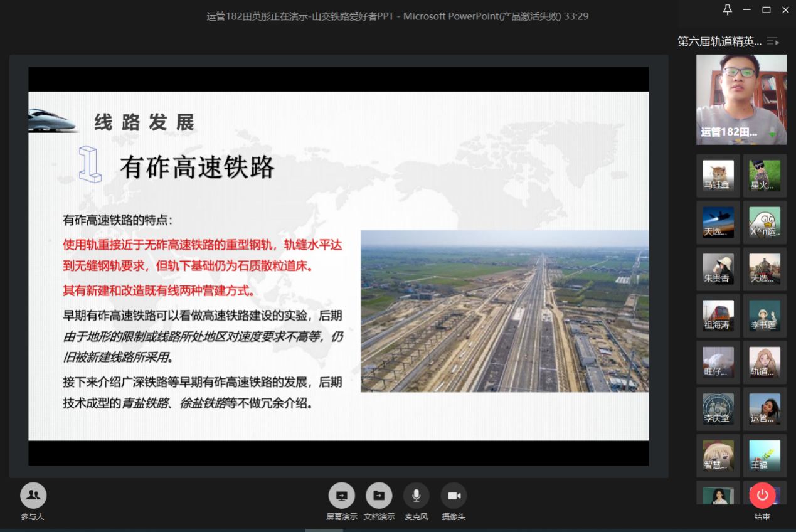
Task: Open the 参与人 participants panel
Action: 33,496
